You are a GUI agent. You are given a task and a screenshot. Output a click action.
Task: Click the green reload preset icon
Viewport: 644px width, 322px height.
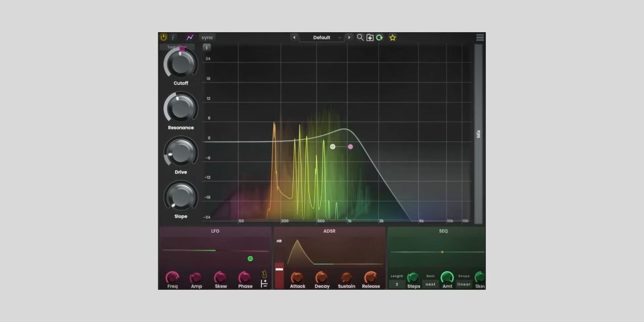pyautogui.click(x=379, y=38)
